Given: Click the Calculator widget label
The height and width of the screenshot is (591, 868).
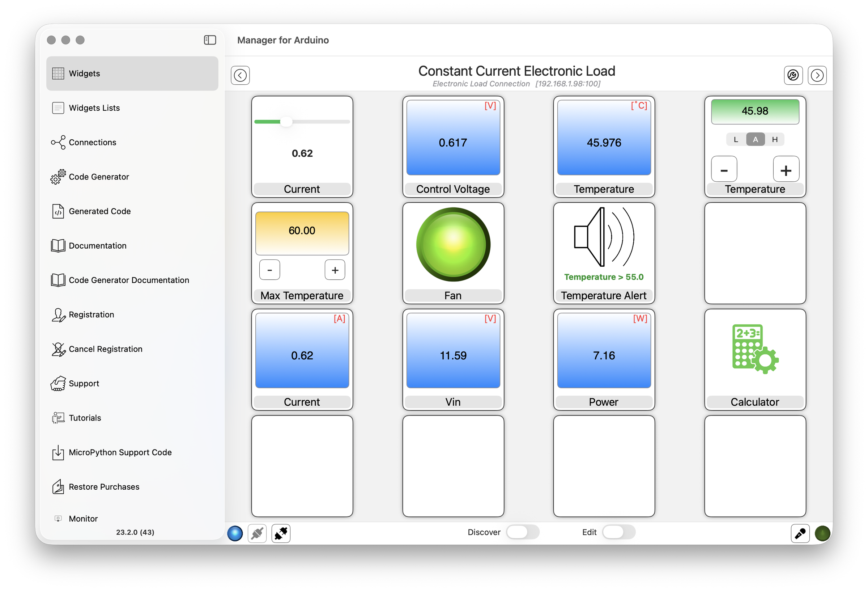Looking at the screenshot, I should (755, 402).
